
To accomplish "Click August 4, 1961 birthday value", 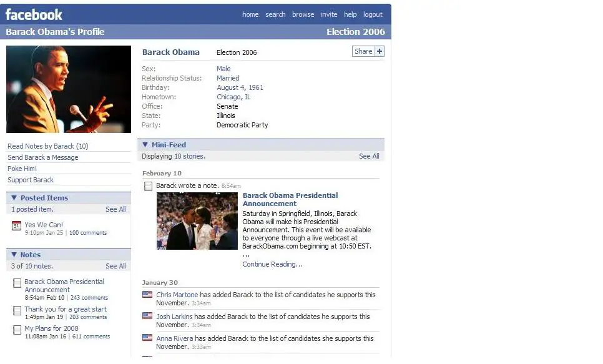I will [240, 88].
